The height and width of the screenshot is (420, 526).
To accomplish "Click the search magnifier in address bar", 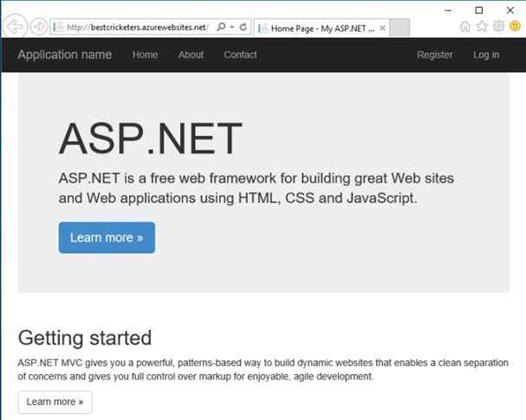I will click(221, 27).
